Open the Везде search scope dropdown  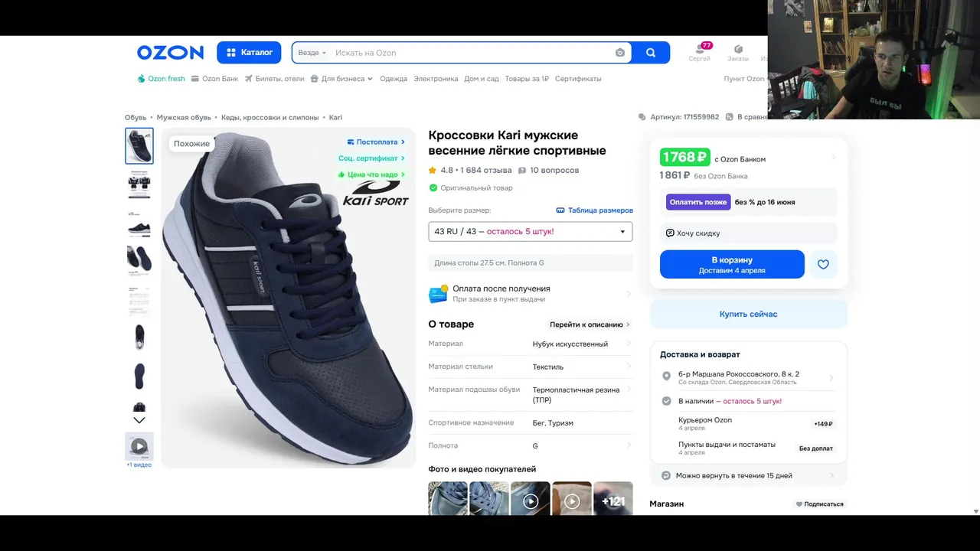coord(312,53)
